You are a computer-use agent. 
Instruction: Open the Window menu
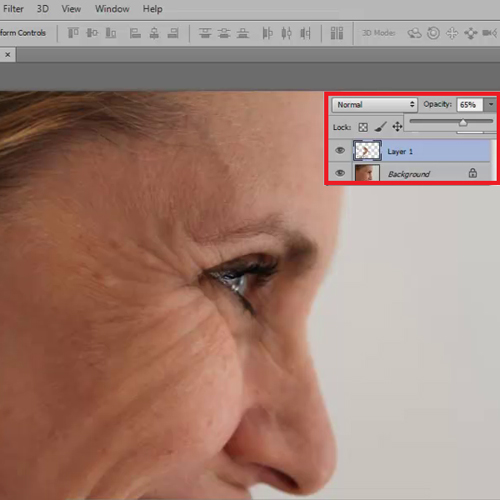(112, 9)
